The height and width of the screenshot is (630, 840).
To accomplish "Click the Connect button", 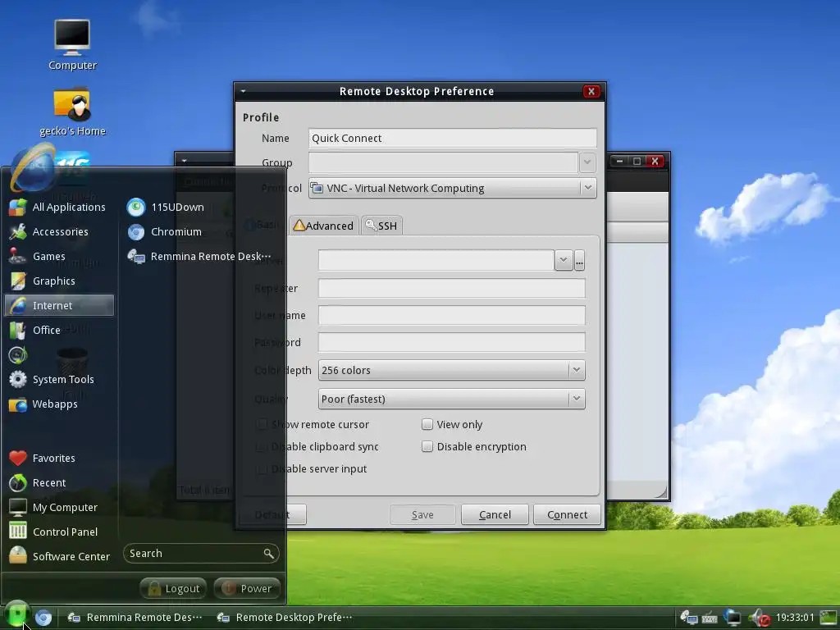I will click(568, 515).
